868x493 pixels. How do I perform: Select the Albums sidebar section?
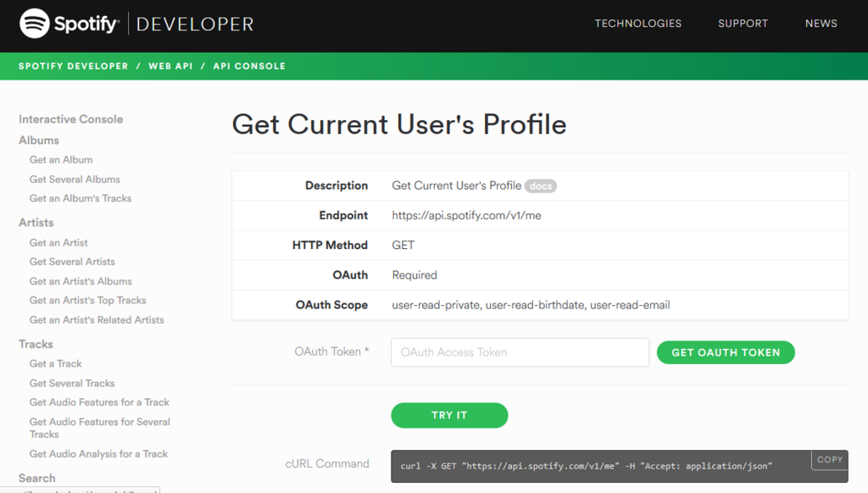tap(39, 140)
